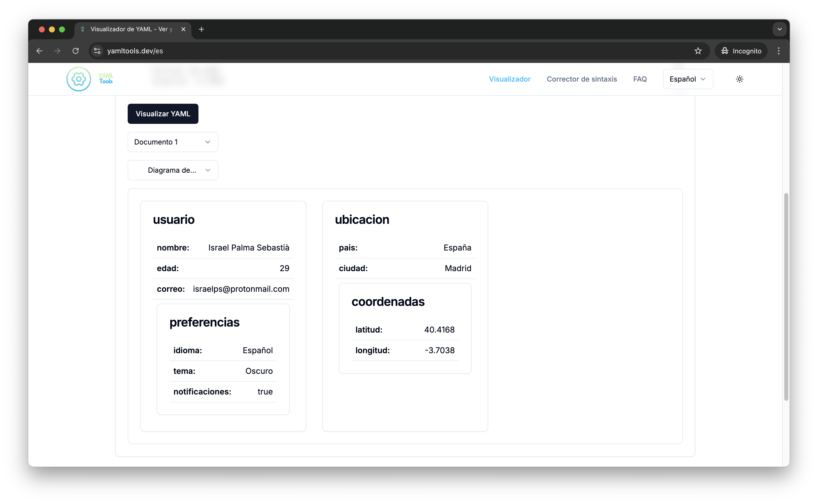Open a new browser tab
The width and height of the screenshot is (818, 504).
[201, 29]
